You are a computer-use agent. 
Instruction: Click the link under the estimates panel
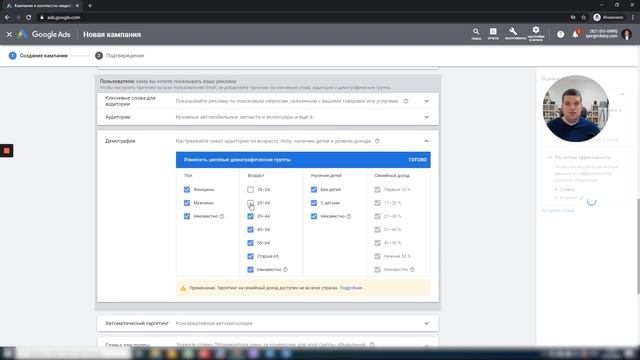(558, 211)
